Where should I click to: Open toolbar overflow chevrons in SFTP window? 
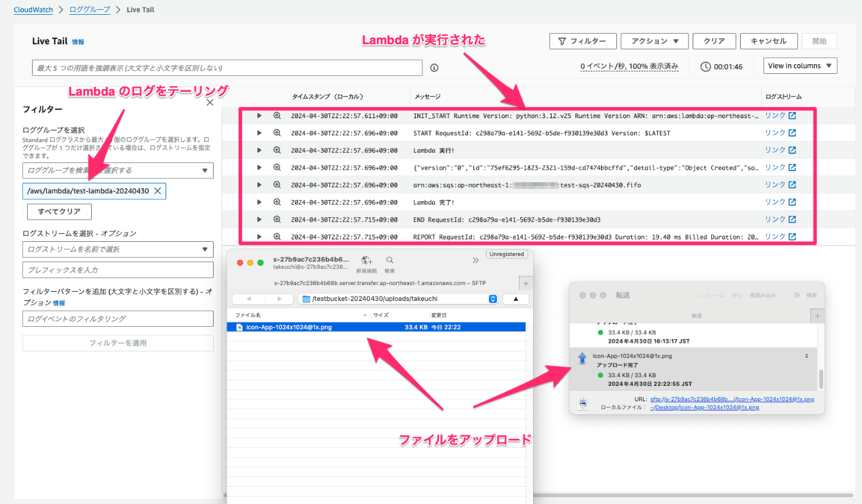[475, 261]
